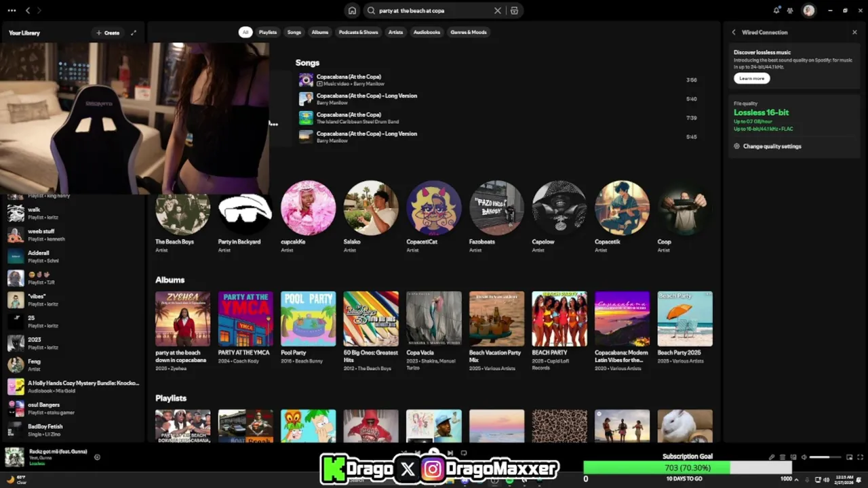Expand the system tray hidden icons chevron
Viewport: 868px width, 488px height.
click(797, 479)
